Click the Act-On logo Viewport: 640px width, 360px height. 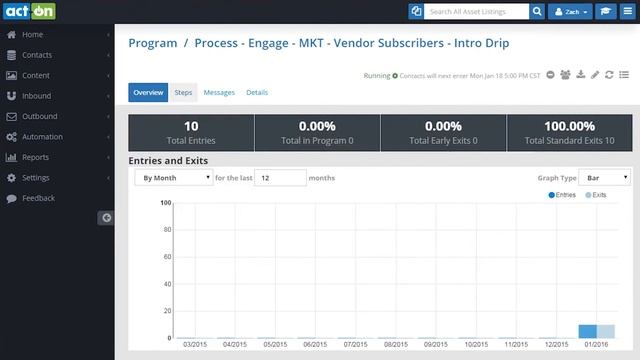point(29,11)
